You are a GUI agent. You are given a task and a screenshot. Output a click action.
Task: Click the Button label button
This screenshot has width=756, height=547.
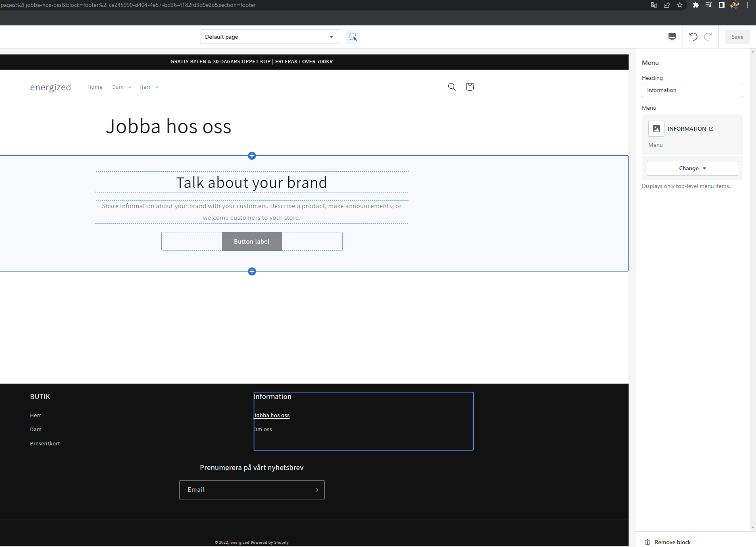(x=252, y=241)
